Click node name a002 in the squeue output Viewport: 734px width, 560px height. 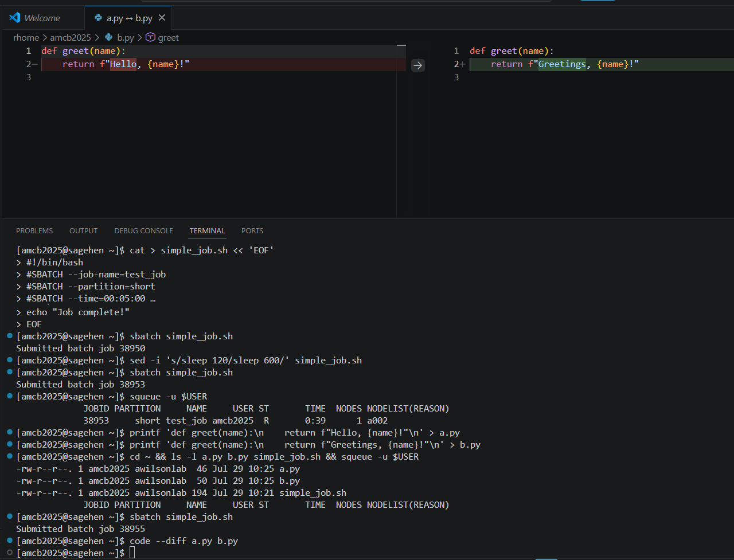pyautogui.click(x=377, y=421)
